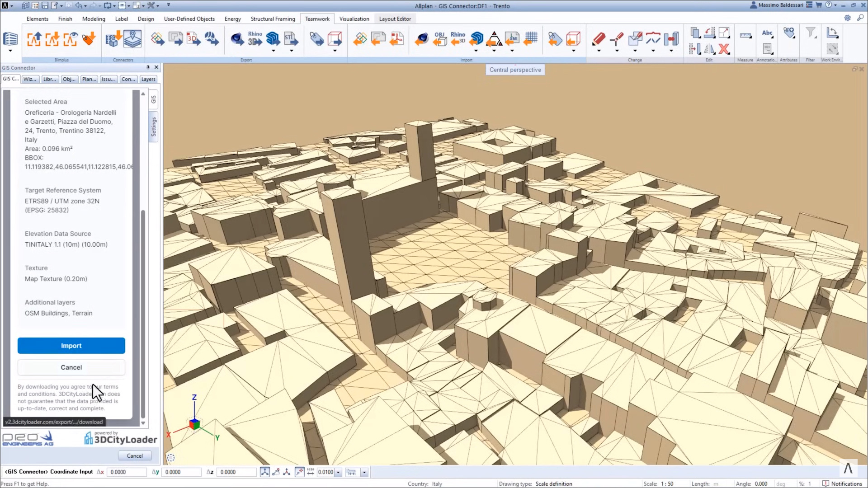Open the dropdown at the coordinate bar end
The height and width of the screenshot is (488, 868).
click(364, 472)
